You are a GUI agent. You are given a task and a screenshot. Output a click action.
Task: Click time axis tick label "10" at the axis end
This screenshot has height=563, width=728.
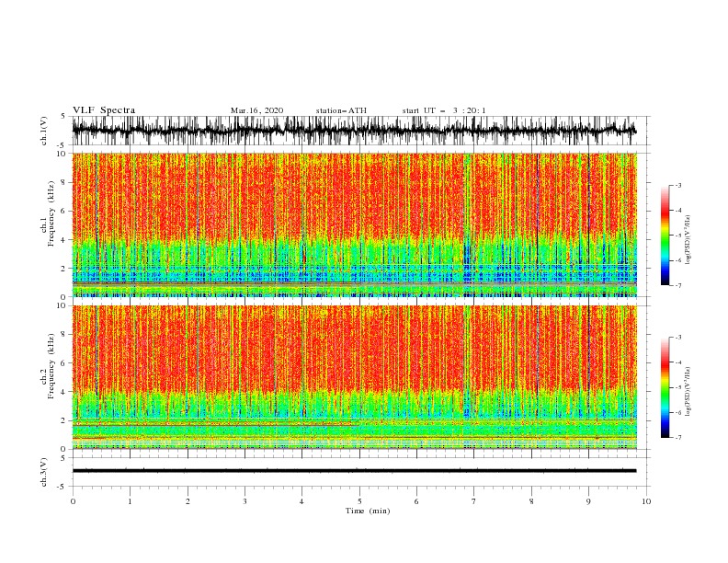coord(646,501)
